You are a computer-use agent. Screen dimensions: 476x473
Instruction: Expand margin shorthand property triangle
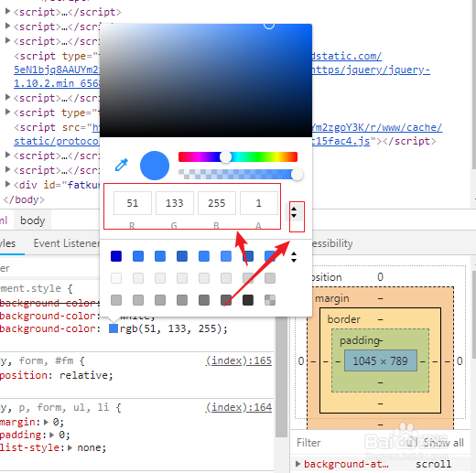coord(46,422)
